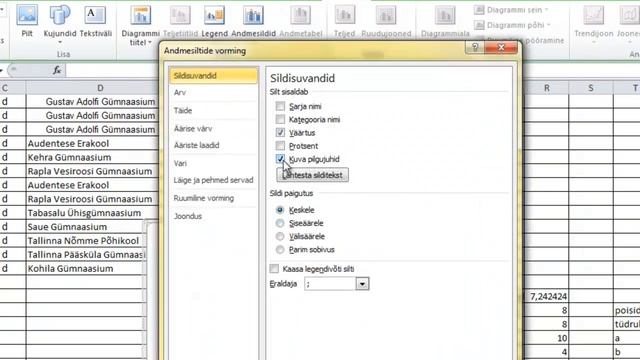The height and width of the screenshot is (360, 640).
Task: Open the Kujundid shapes gallery
Action: (x=60, y=24)
